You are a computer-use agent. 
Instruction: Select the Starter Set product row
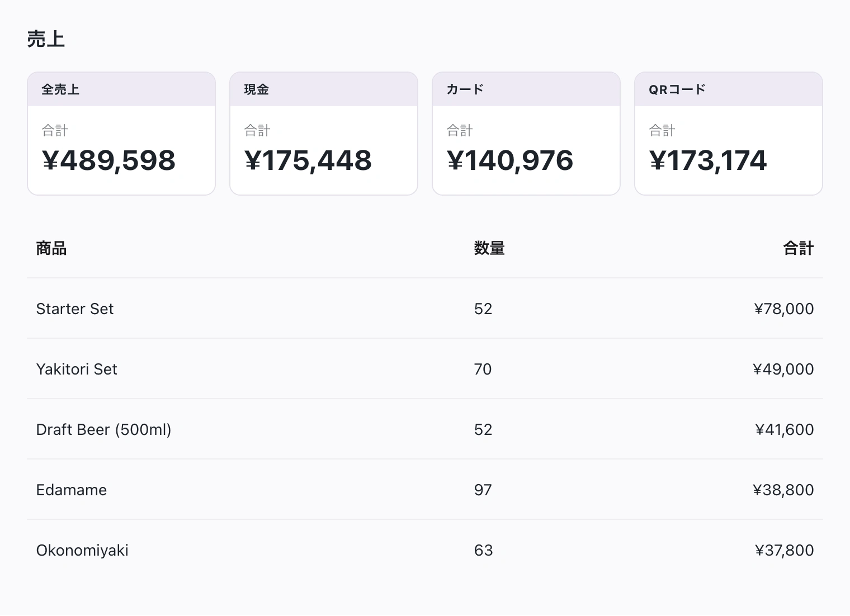[x=425, y=309]
